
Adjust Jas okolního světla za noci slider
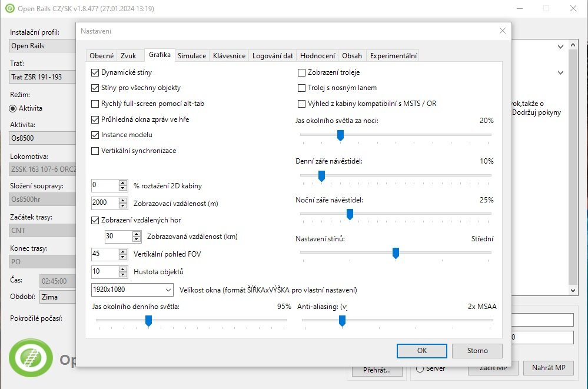340,135
